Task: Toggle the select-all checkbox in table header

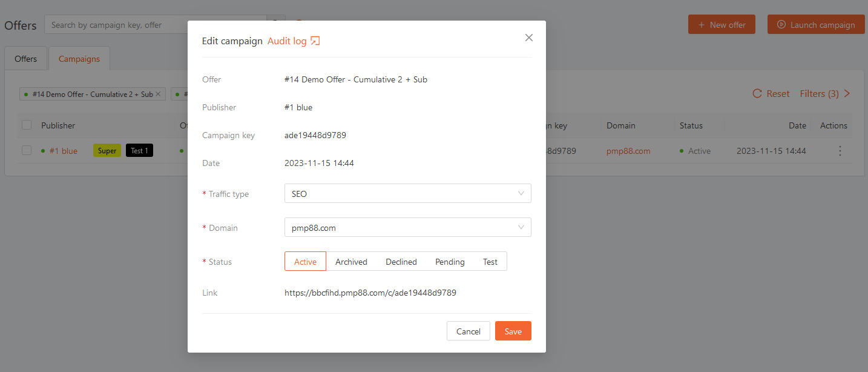Action: 27,125
